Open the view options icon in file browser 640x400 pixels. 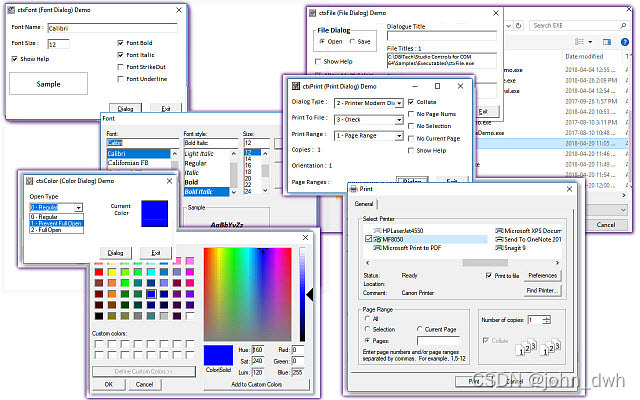579,42
